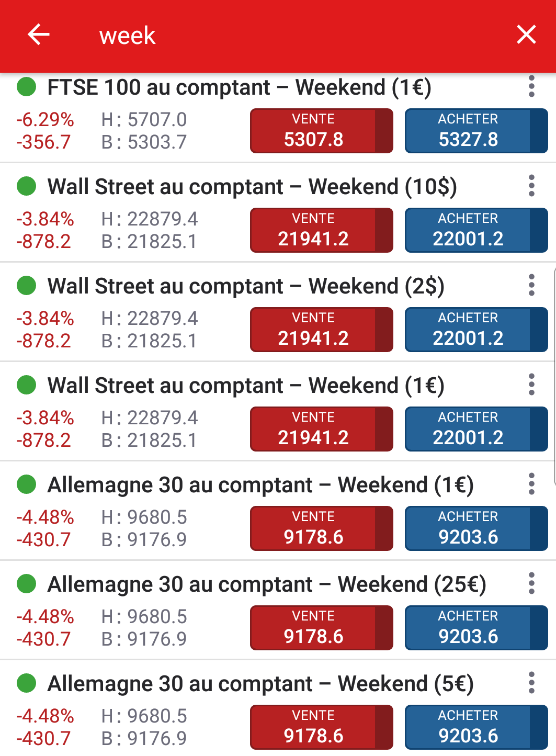
Task: Open options menu for FTSE 100 Weekend (1€)
Action: pyautogui.click(x=531, y=86)
